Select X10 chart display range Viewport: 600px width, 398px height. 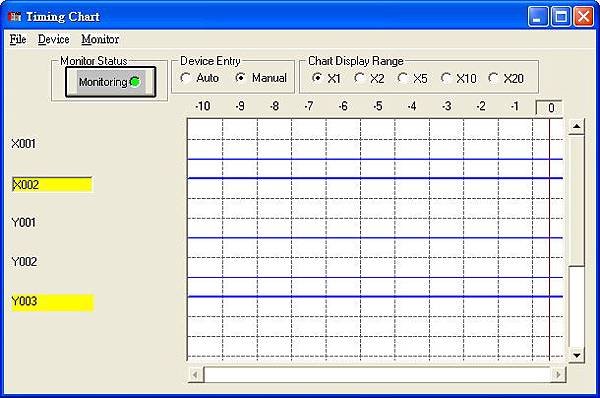pos(458,78)
